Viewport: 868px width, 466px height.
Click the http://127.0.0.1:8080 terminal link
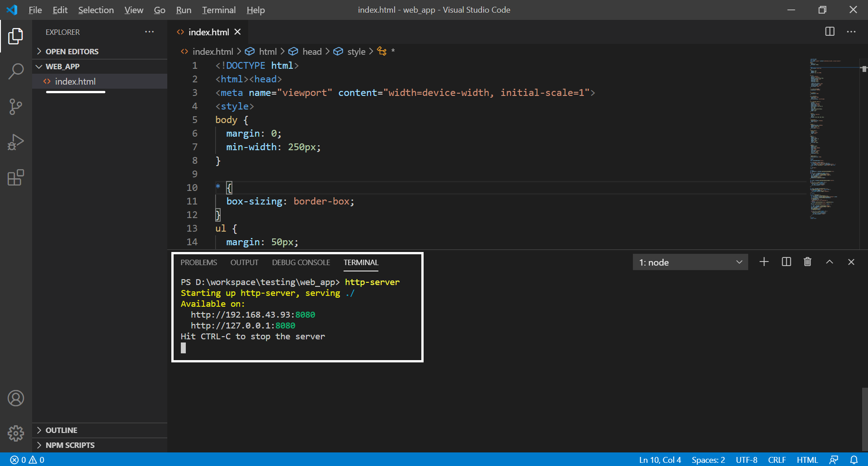pos(243,326)
